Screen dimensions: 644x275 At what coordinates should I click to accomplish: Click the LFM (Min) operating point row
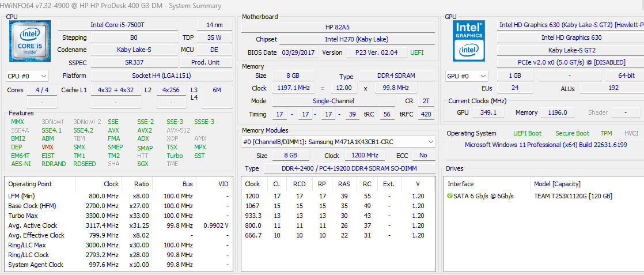coord(118,196)
